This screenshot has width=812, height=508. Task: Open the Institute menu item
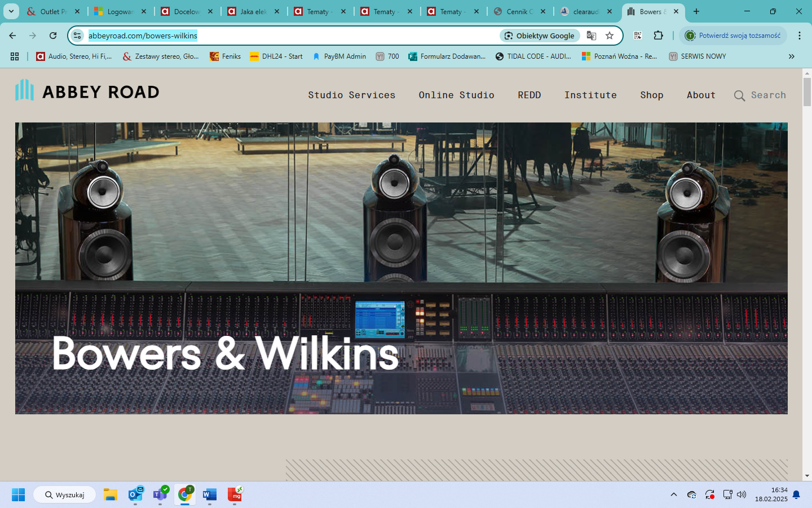[x=590, y=95]
